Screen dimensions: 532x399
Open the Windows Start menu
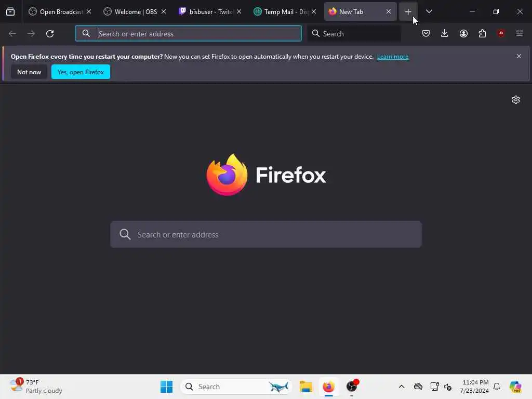166,387
